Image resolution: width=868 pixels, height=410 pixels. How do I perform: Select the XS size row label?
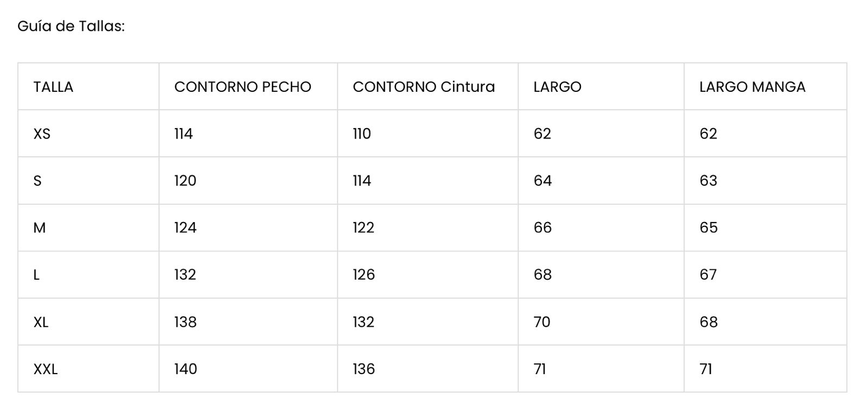[x=42, y=134]
